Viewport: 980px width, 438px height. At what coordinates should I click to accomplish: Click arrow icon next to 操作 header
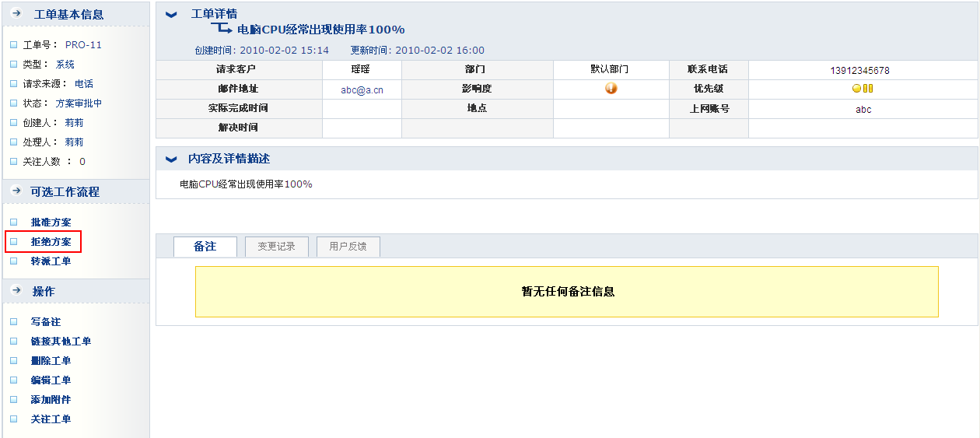pos(16,291)
